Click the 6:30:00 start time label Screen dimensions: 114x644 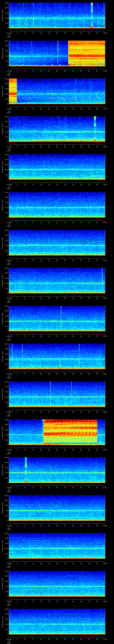pos(9,639)
